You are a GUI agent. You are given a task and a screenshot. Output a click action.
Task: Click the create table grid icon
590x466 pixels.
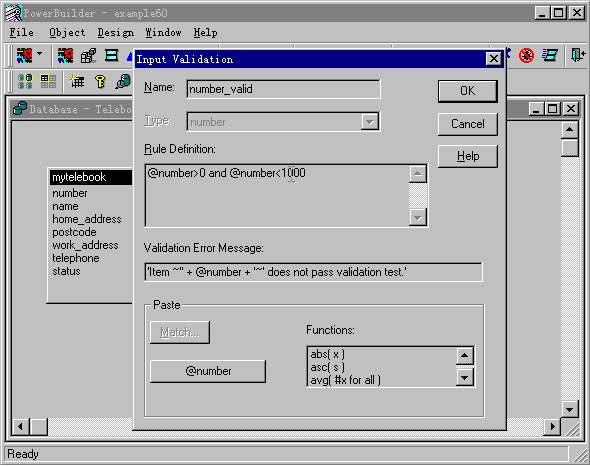click(77, 81)
